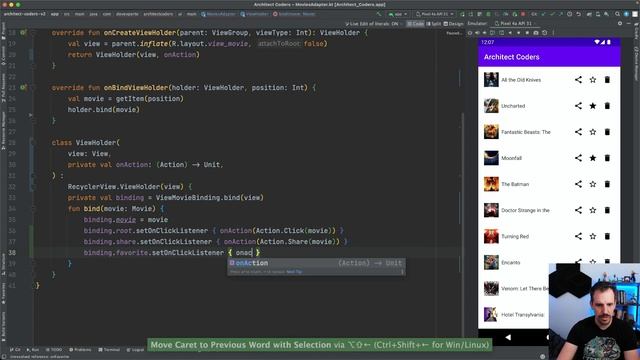This screenshot has width=640, height=360.
Task: Accept onAction autocomplete suggestion
Action: click(x=316, y=263)
